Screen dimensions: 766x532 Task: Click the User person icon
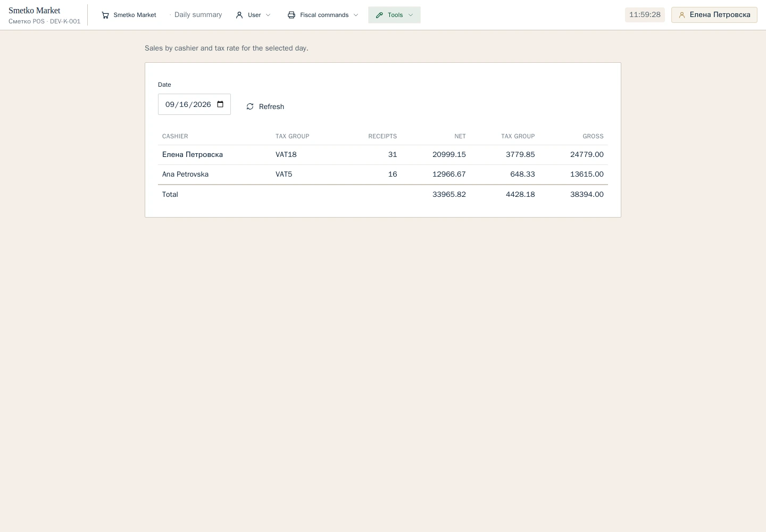(239, 15)
